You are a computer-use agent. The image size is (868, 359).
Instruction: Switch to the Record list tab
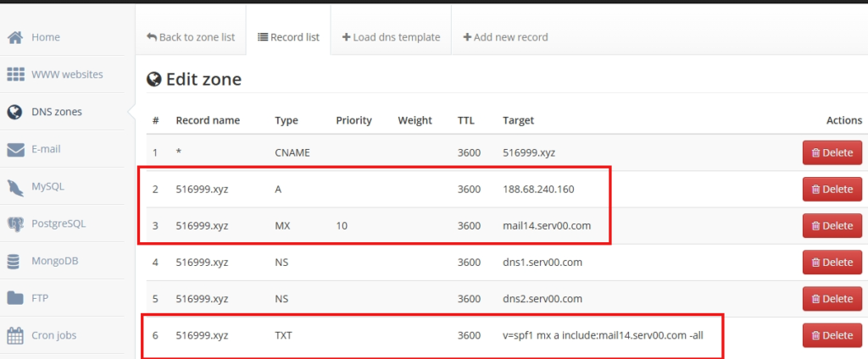[x=288, y=37]
